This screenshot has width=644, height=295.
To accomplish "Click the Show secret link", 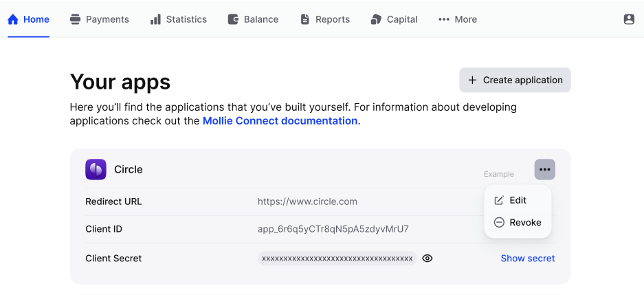I will (x=528, y=259).
